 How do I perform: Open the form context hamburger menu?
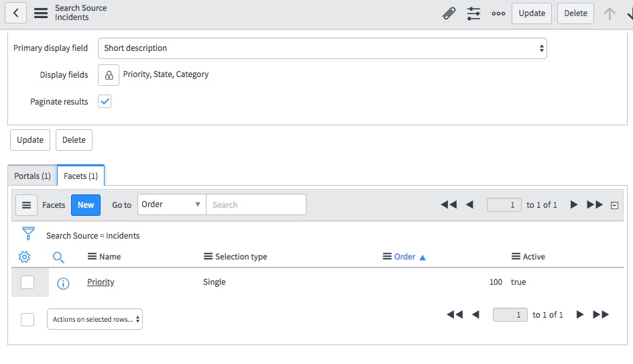(x=41, y=13)
